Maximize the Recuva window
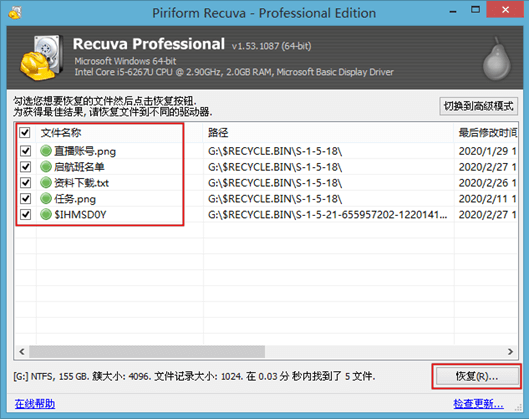This screenshot has width=529, height=419. [475, 10]
